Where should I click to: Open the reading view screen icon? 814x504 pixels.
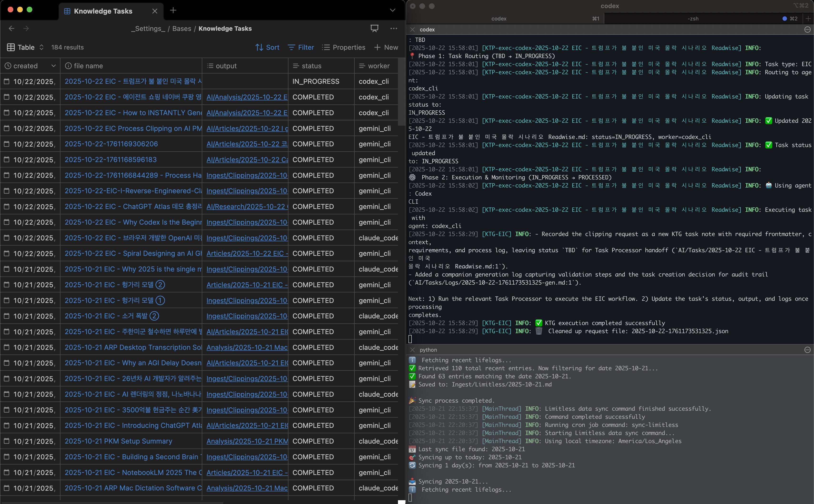pyautogui.click(x=374, y=29)
